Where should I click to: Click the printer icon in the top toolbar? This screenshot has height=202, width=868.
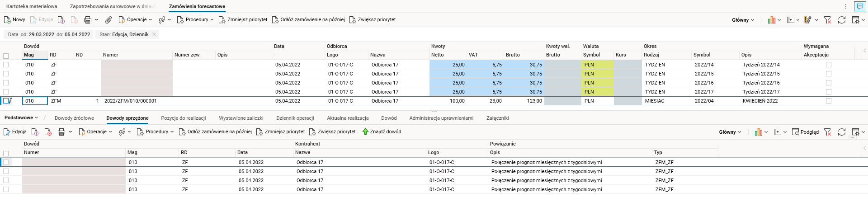tap(88, 20)
